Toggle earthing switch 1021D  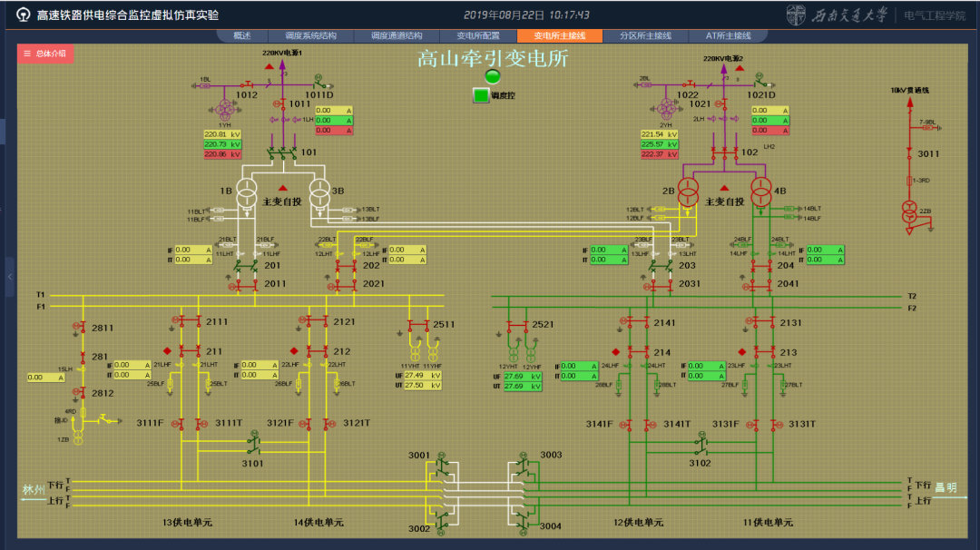[760, 83]
